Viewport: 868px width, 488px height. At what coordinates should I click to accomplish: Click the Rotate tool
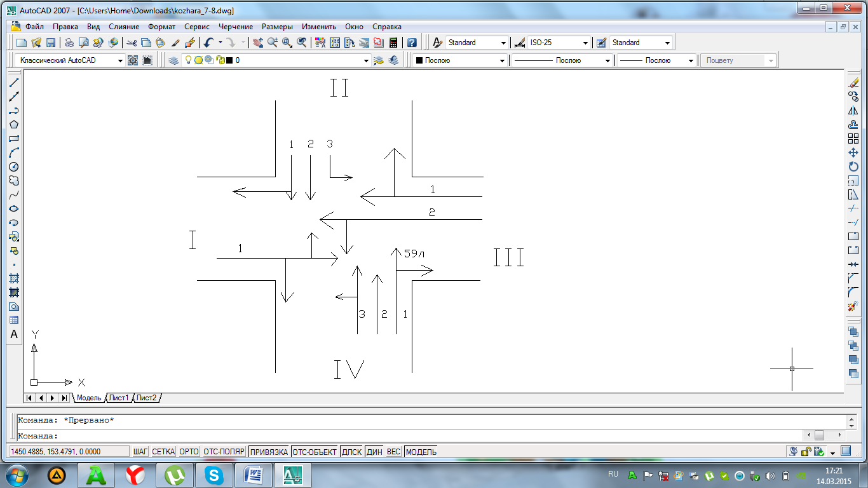pyautogui.click(x=853, y=166)
